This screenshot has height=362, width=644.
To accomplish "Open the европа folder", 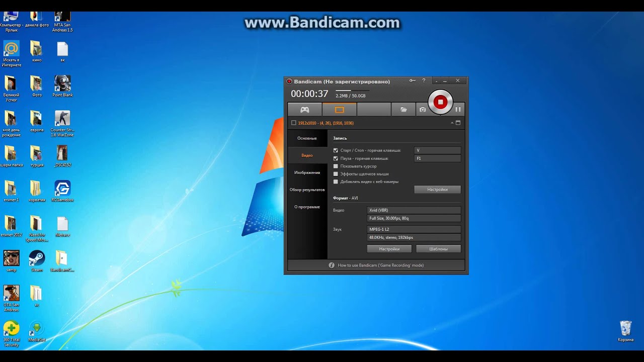I will tap(37, 121).
